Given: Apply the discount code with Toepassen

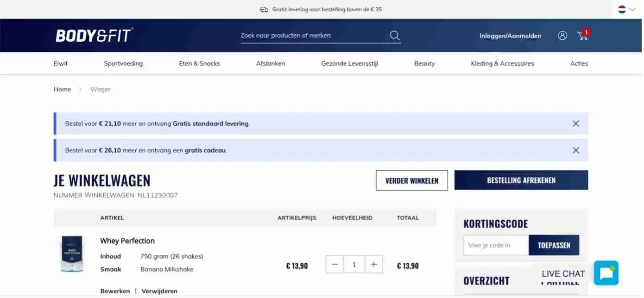Looking at the screenshot, I should click(x=554, y=245).
